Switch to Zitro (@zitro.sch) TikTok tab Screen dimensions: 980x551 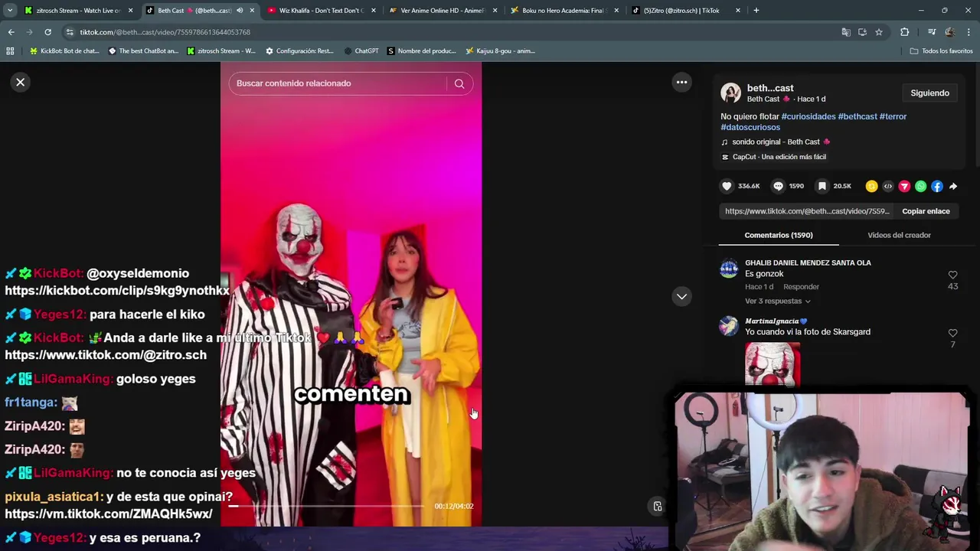685,11
